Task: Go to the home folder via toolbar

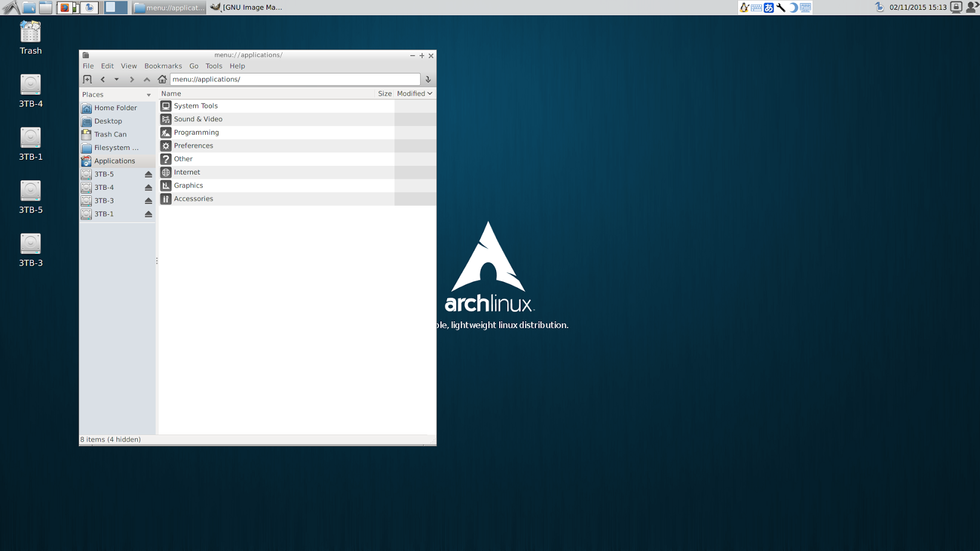Action: (162, 79)
